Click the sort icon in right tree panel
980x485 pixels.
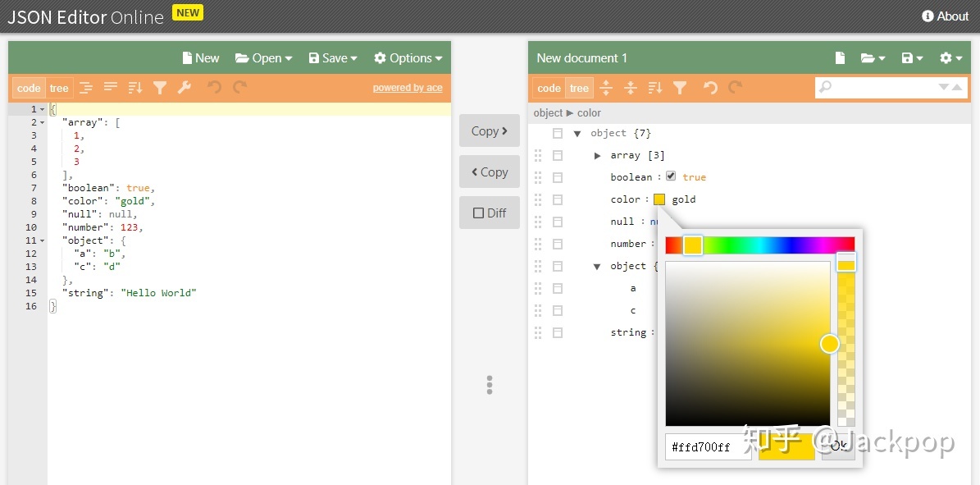(x=655, y=88)
